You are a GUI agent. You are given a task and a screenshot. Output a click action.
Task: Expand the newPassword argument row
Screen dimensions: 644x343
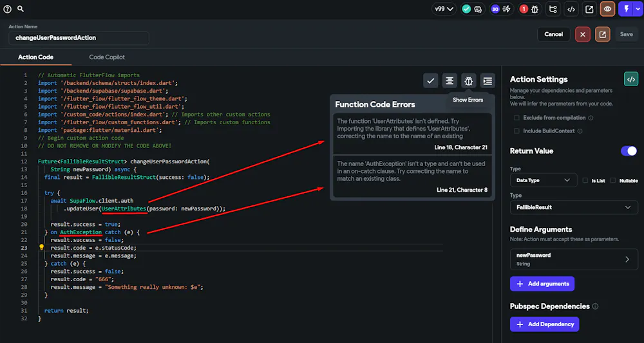point(574,259)
